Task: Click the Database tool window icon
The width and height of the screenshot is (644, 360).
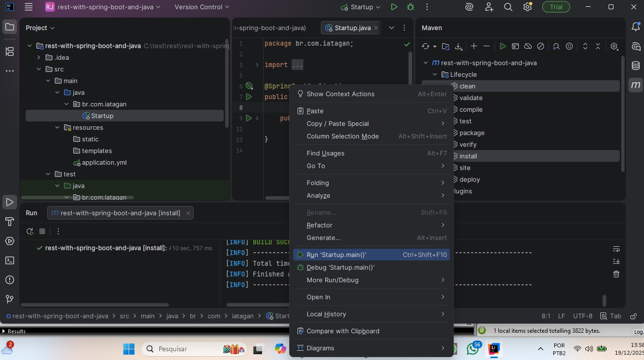Action: tap(635, 66)
